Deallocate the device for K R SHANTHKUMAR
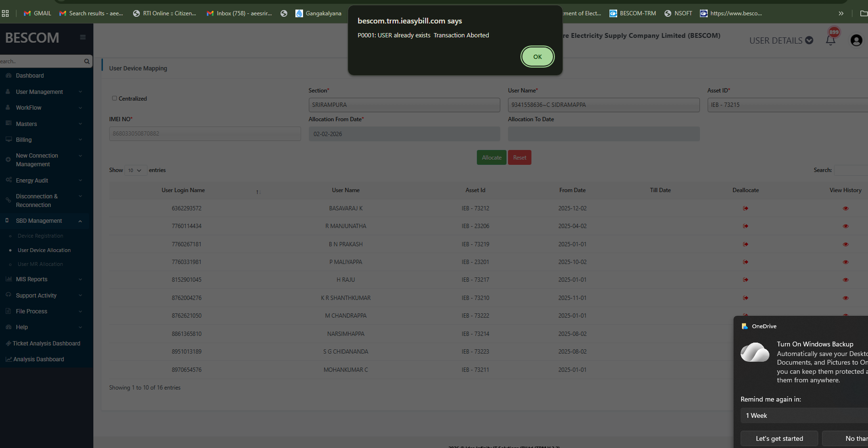This screenshot has width=868, height=448. (x=745, y=298)
